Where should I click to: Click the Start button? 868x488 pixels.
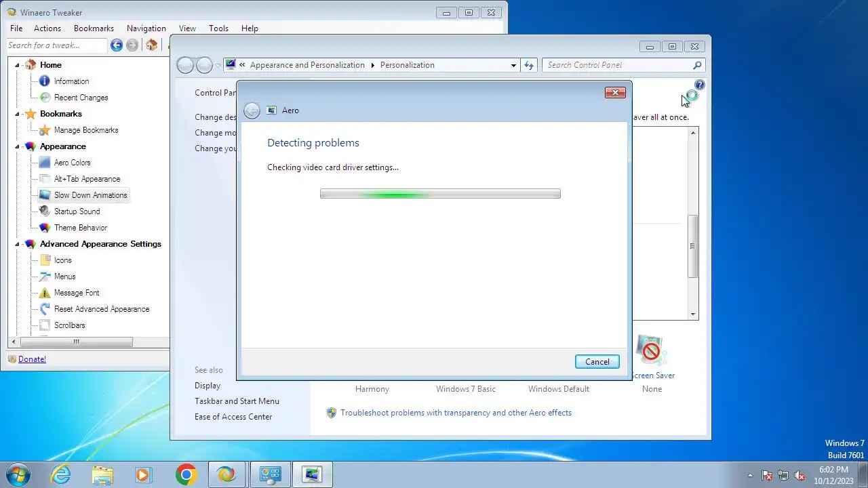pyautogui.click(x=18, y=474)
